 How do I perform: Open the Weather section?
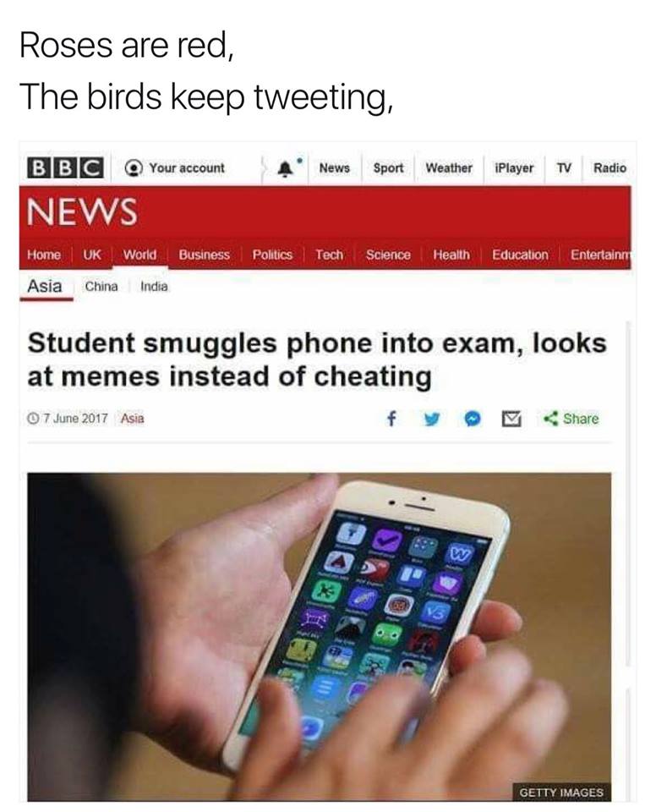[448, 168]
